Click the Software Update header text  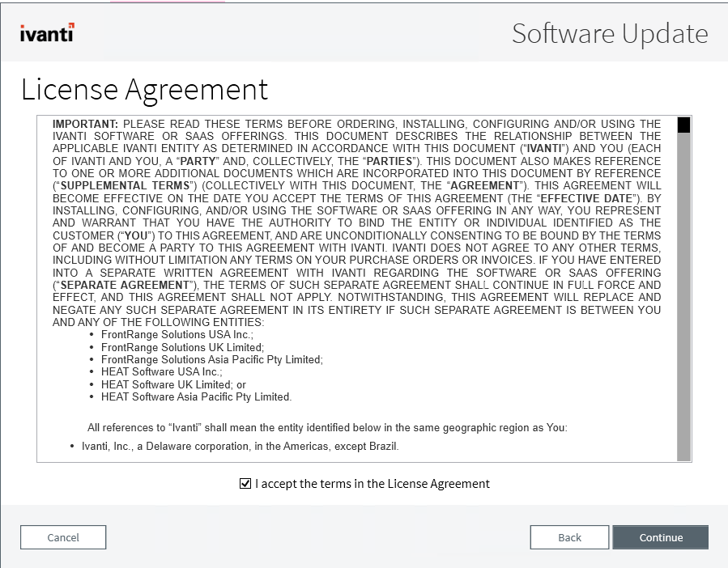[610, 34]
